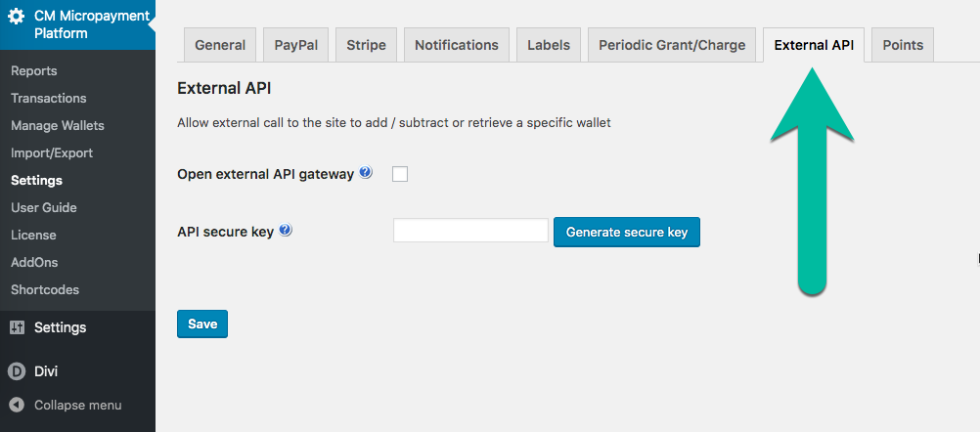Open Transactions in the sidebar
980x432 pixels.
pyautogui.click(x=49, y=98)
